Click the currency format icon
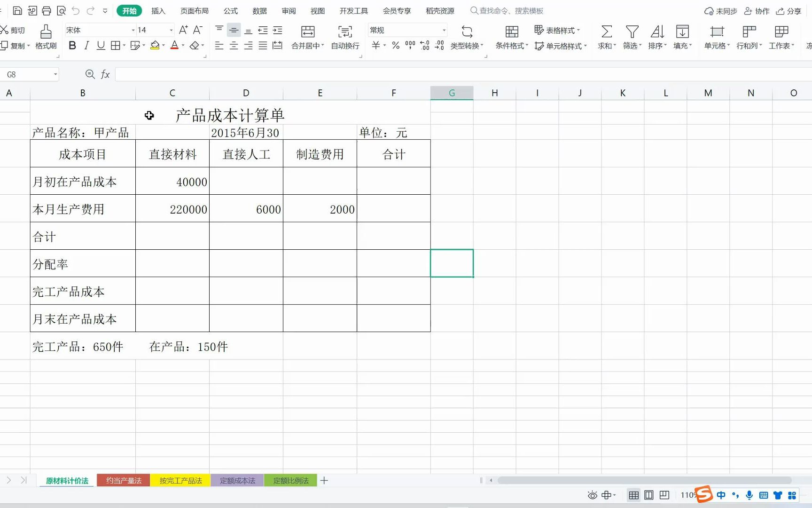This screenshot has height=508, width=812. (x=376, y=46)
